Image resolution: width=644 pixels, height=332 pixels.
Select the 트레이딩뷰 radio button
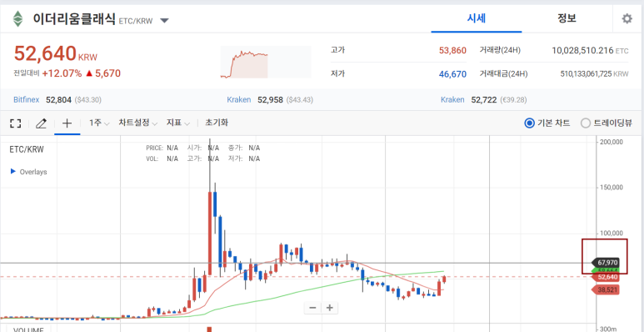(586, 123)
